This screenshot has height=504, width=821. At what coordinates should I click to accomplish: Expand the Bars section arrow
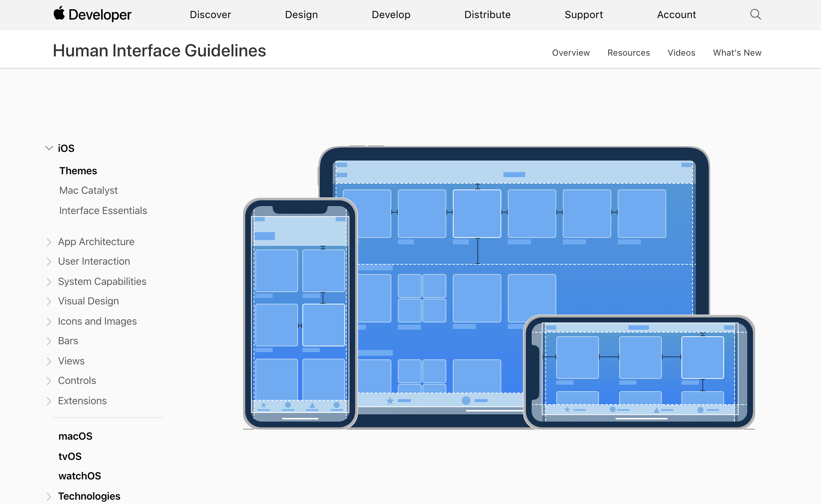(49, 341)
